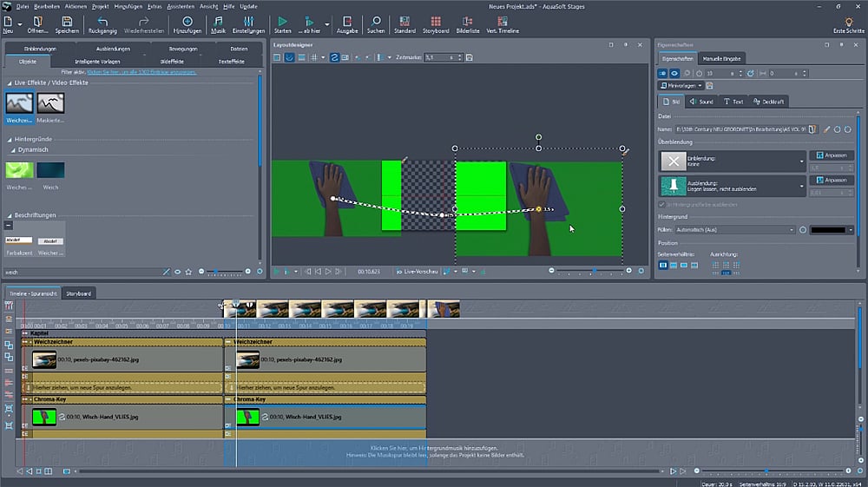Toggle the eye visibility icon in Eigenschaften
Image resolution: width=868 pixels, height=487 pixels.
point(674,74)
